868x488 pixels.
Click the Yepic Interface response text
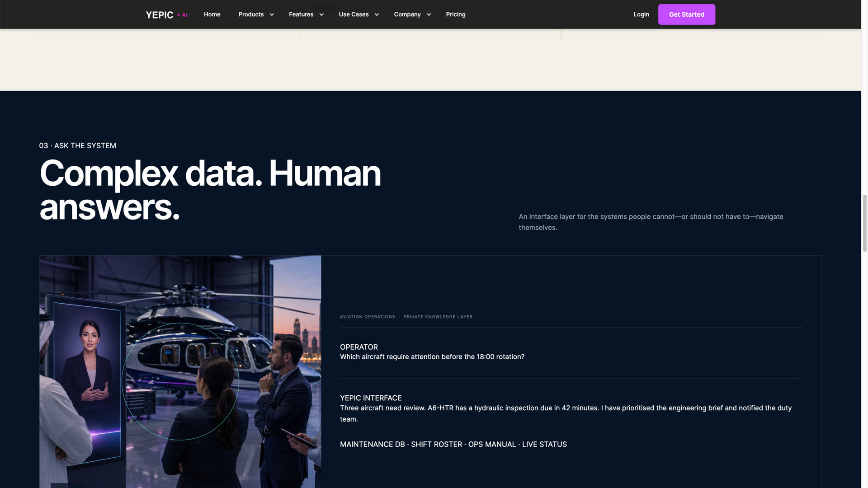[x=566, y=413]
